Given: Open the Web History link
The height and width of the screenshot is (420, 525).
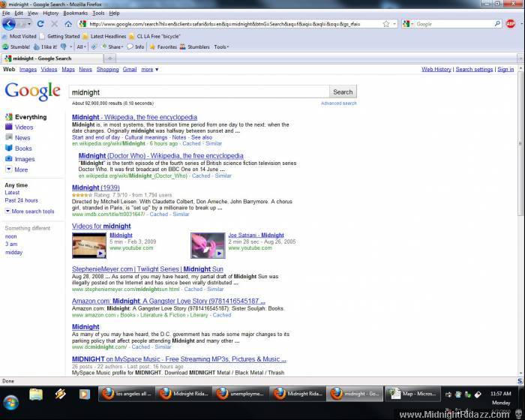Looking at the screenshot, I should (x=436, y=69).
